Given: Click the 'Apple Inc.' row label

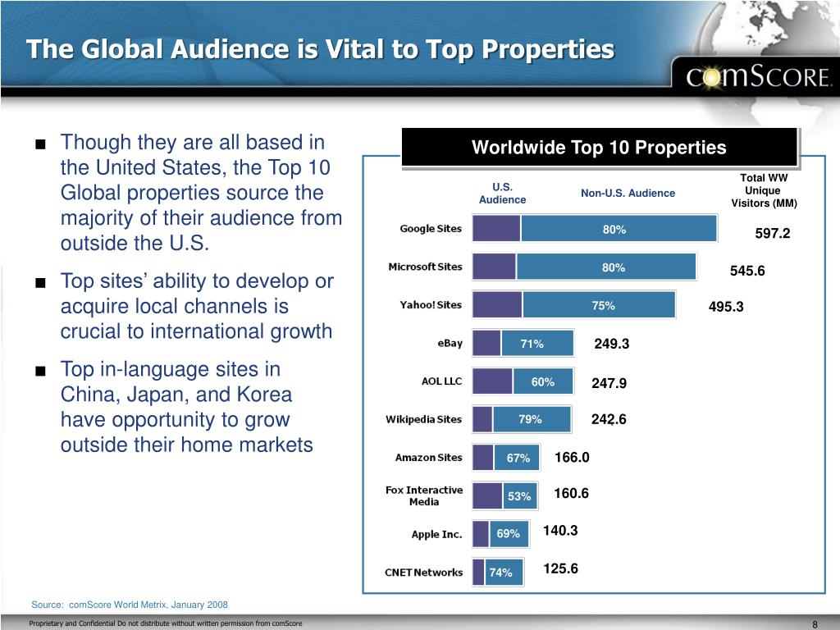Looking at the screenshot, I should click(x=436, y=534).
